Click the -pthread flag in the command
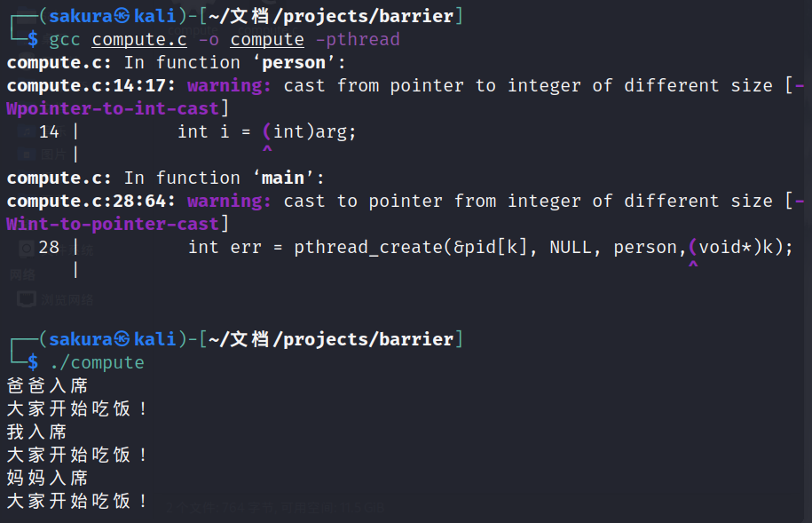The width and height of the screenshot is (812, 523). (x=358, y=39)
